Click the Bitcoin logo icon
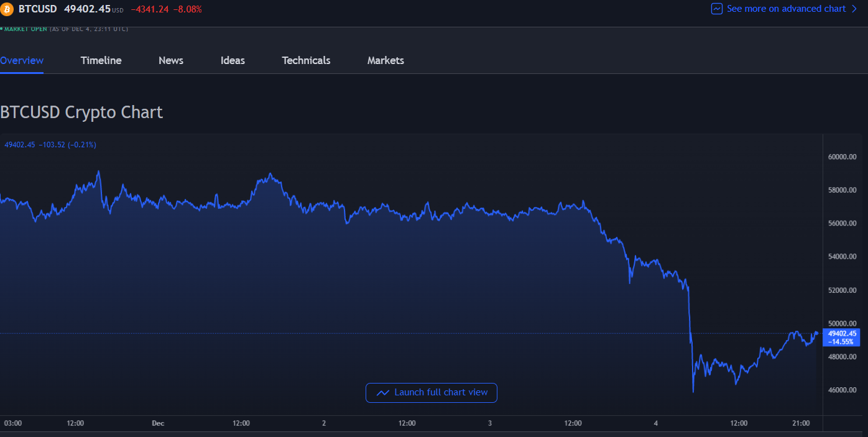 click(7, 9)
